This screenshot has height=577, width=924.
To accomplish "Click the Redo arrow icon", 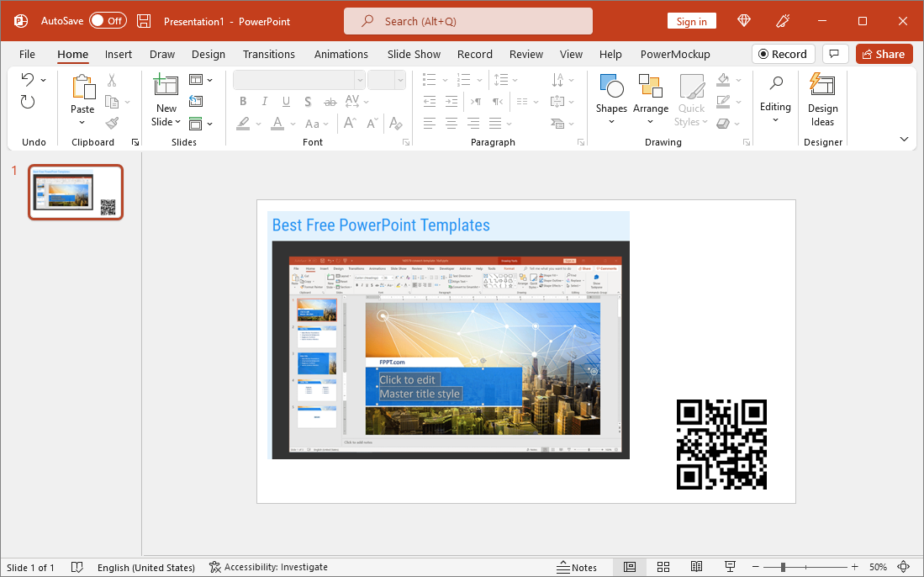I will 28,102.
